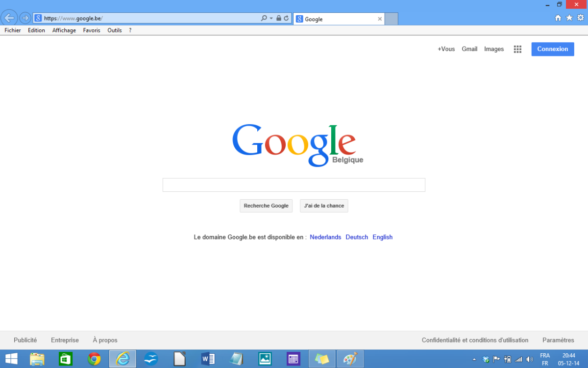
Task: Switch language to English
Action: tap(383, 237)
